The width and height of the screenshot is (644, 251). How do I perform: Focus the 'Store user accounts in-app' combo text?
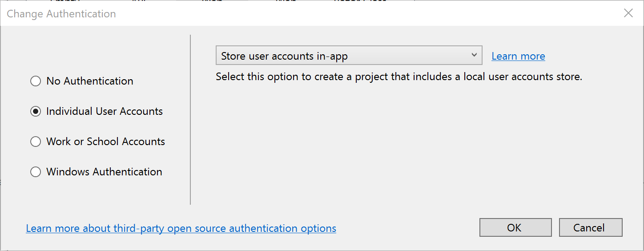pos(284,56)
